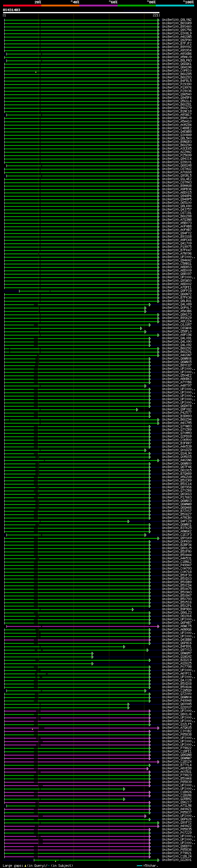Click the UniRef100_P19976 label
Image resolution: width=197 pixels, height=868 pixels.
point(177,88)
